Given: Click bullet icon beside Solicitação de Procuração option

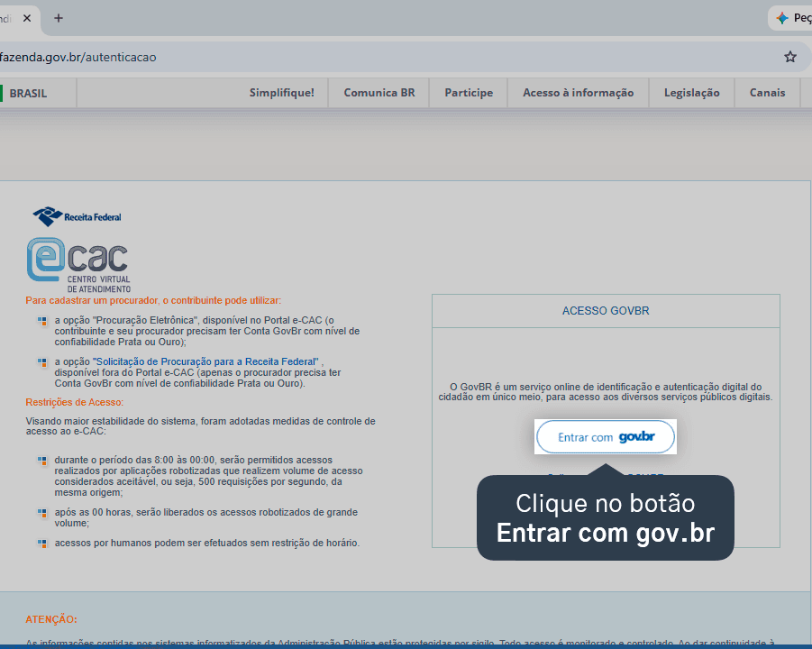Looking at the screenshot, I should 42,362.
